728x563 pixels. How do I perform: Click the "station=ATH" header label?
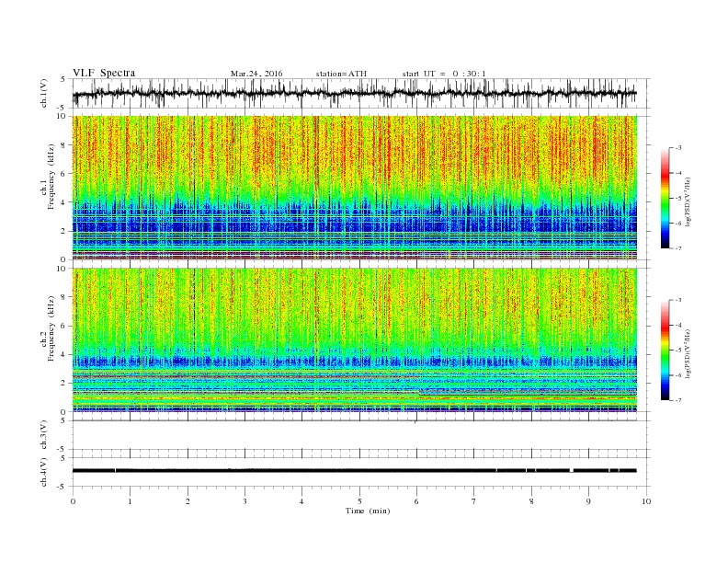(x=341, y=74)
